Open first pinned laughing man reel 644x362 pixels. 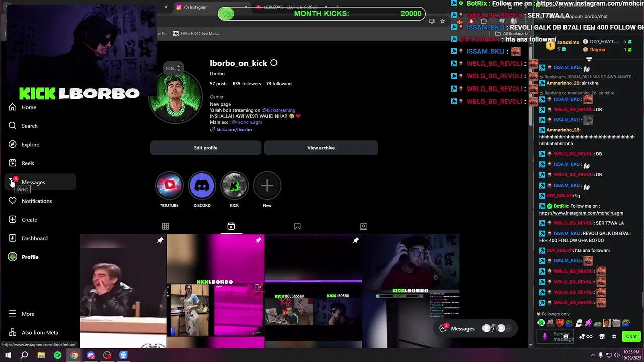point(123,291)
